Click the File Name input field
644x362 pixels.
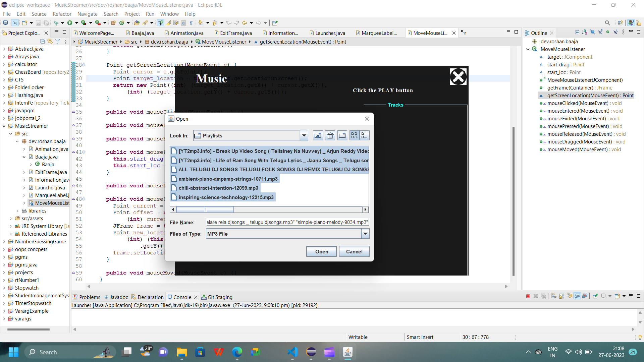287,222
